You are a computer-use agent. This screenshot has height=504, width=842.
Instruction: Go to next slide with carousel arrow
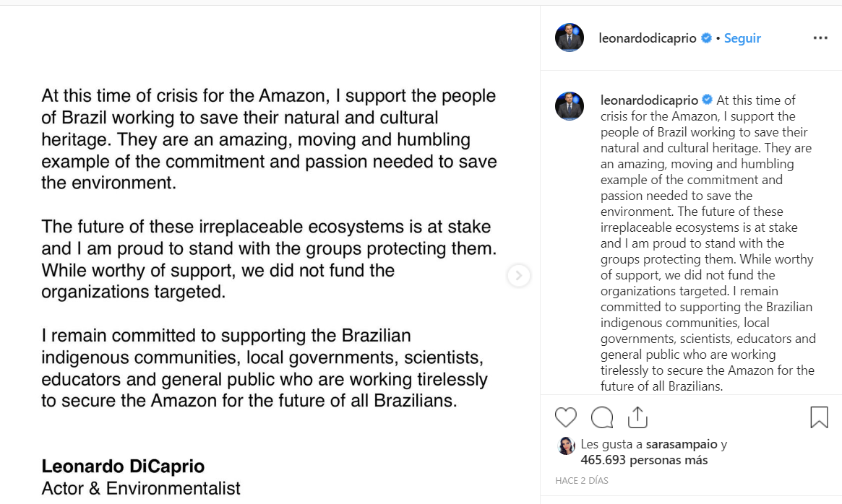click(x=518, y=275)
